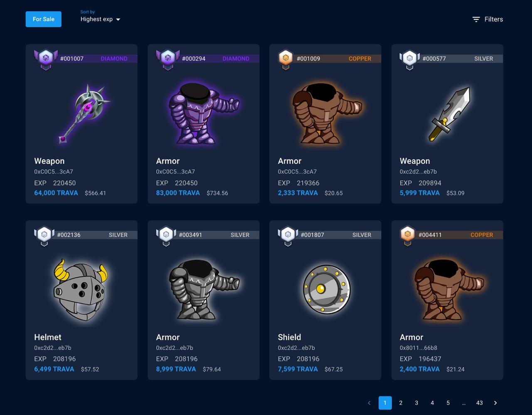
Task: Jump to last page 43
Action: (x=479, y=403)
